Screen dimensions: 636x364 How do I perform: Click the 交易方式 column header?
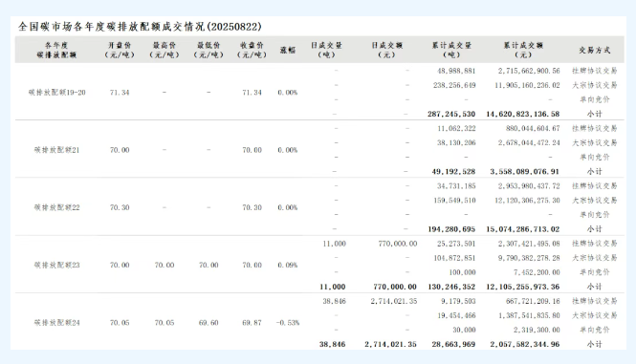[x=595, y=51]
